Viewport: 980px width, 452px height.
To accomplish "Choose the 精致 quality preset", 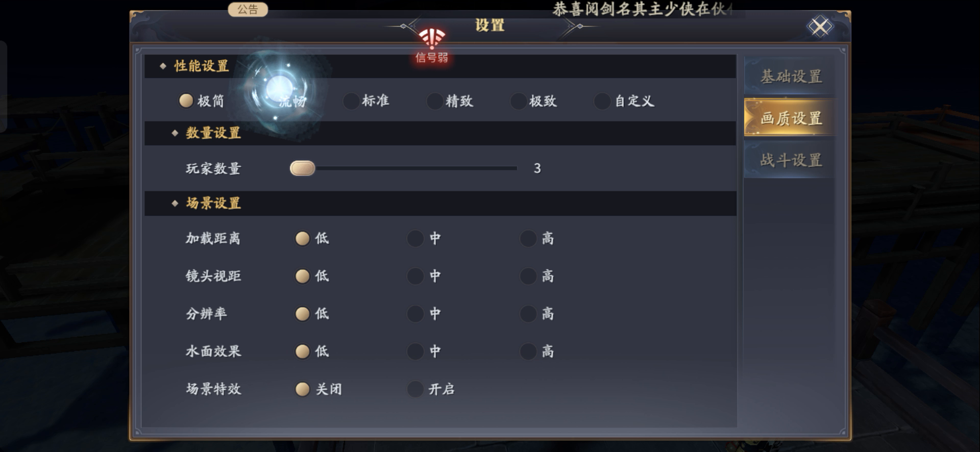I will coord(450,101).
